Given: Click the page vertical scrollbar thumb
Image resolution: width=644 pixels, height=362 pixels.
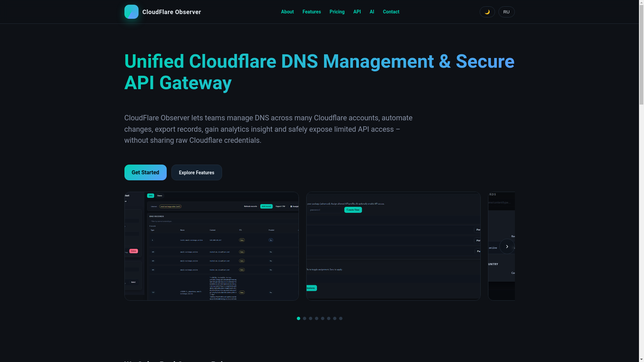Looking at the screenshot, I should pyautogui.click(x=641, y=54).
